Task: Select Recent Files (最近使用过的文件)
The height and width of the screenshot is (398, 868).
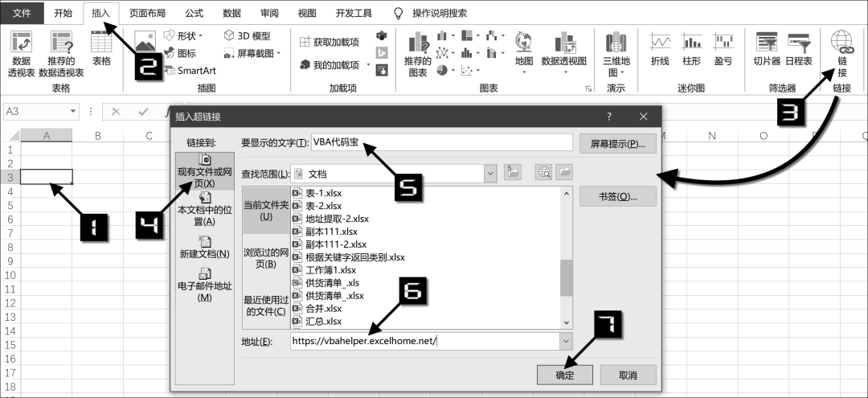Action: point(266,306)
